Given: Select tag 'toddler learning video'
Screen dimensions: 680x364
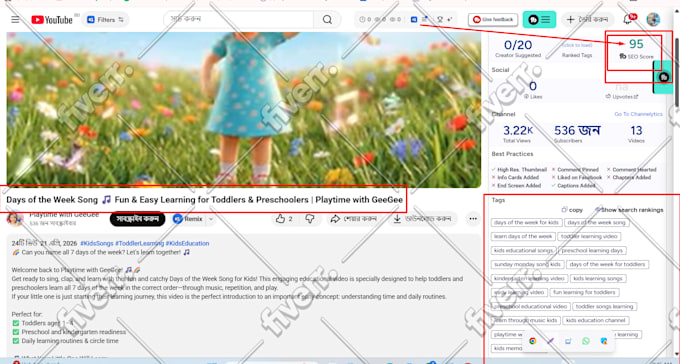Looking at the screenshot, I should tap(589, 236).
